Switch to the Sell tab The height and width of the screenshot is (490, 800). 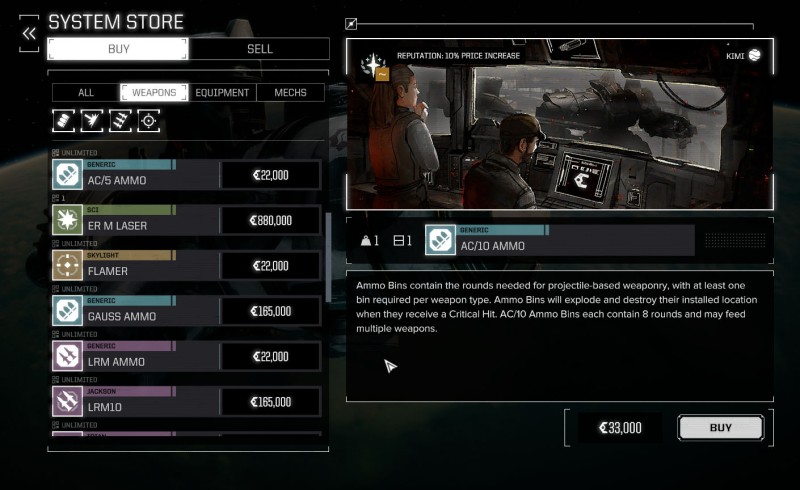tap(259, 49)
